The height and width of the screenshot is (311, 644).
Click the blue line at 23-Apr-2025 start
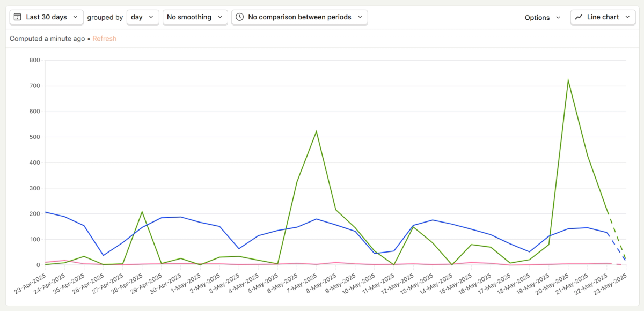[46, 212]
